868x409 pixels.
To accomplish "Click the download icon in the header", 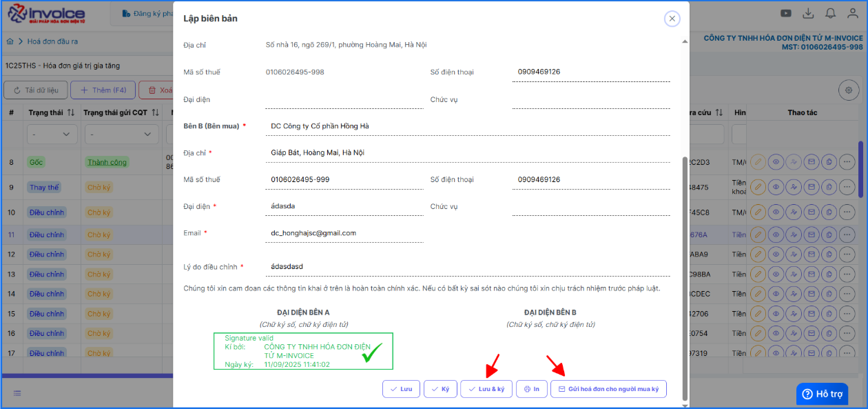I will tap(809, 13).
